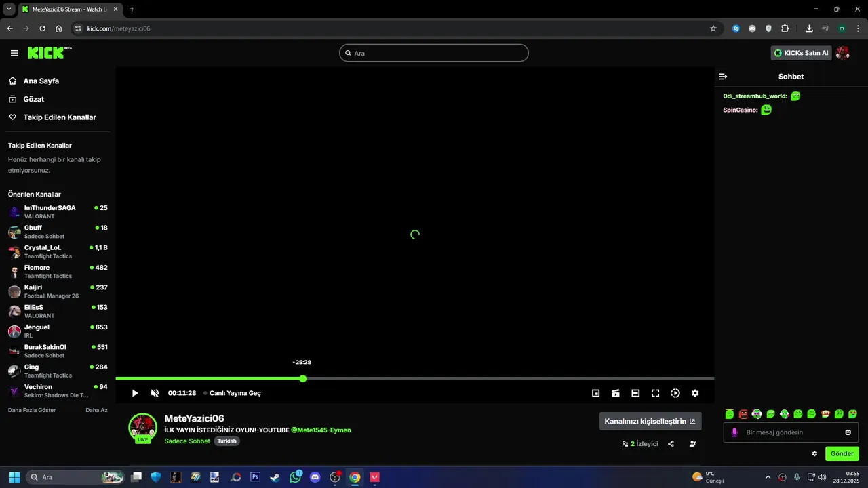Click the profile avatar at top right
This screenshot has height=488, width=868.
click(843, 53)
